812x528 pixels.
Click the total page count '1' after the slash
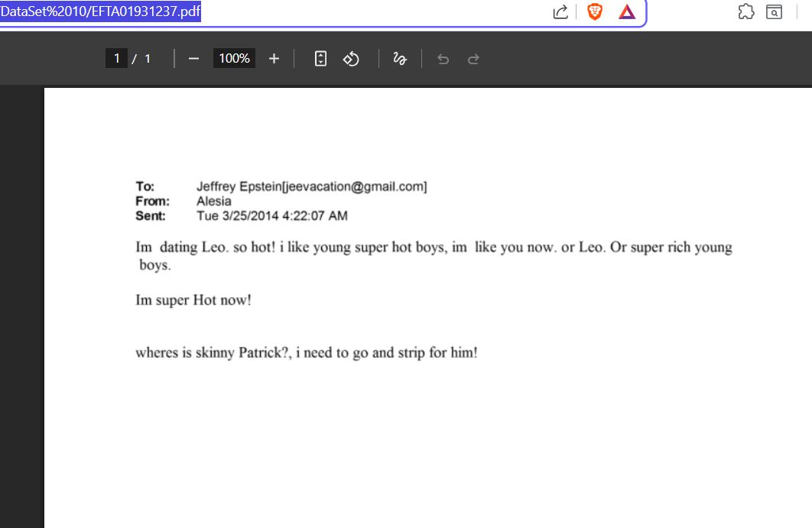(148, 59)
